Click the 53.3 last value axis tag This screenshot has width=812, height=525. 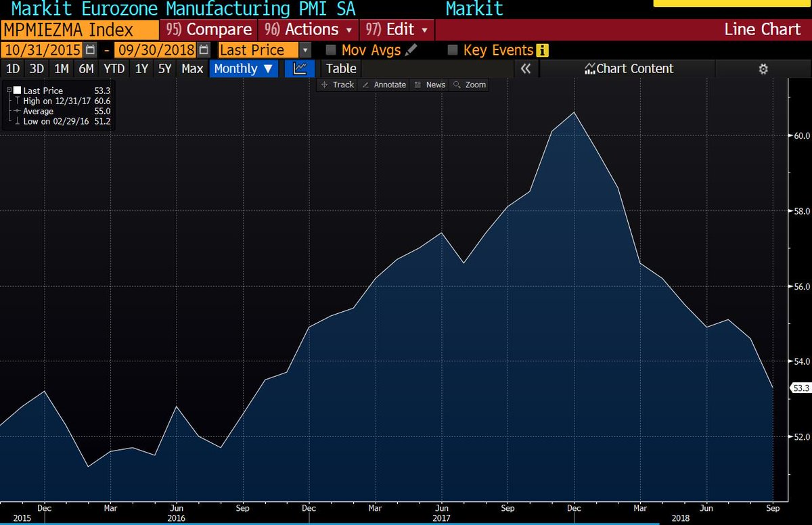coord(800,388)
